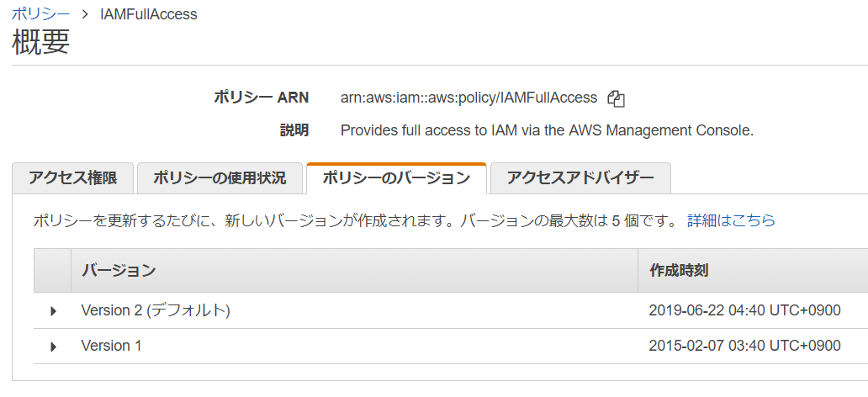868x397 pixels.
Task: Select the Version 2 (デフォルト) row label
Action: pyautogui.click(x=156, y=310)
